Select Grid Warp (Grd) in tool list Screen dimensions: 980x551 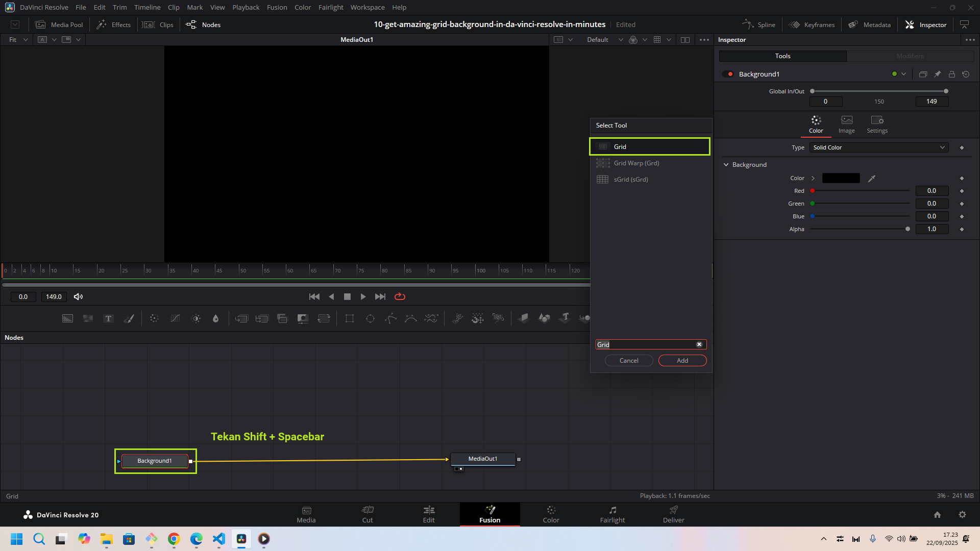(x=636, y=163)
